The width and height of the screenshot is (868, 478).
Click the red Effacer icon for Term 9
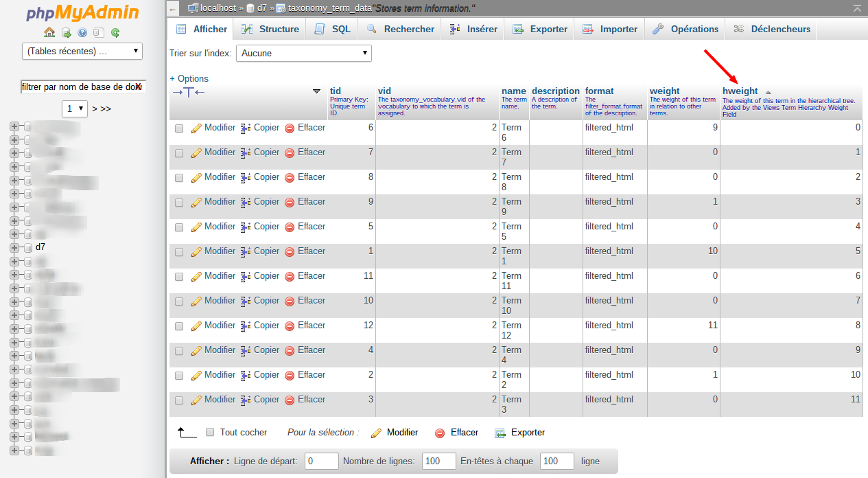pos(290,203)
